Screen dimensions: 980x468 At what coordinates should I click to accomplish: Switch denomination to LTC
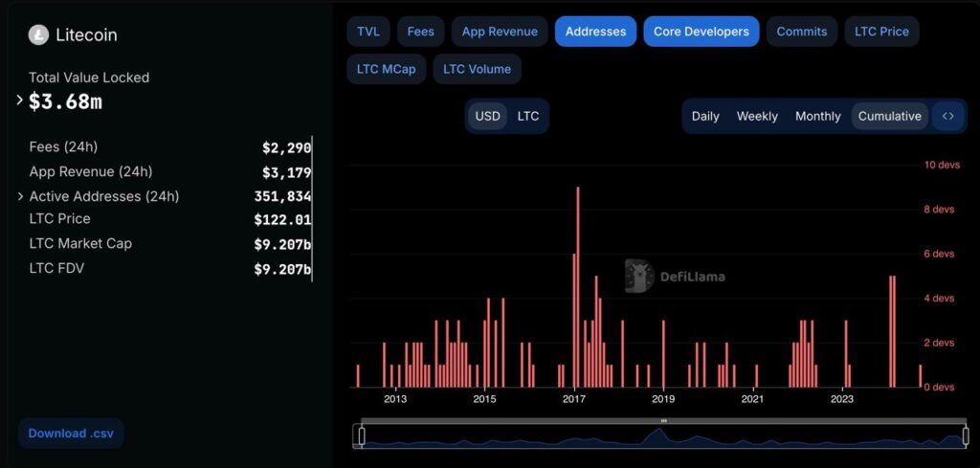tap(528, 116)
